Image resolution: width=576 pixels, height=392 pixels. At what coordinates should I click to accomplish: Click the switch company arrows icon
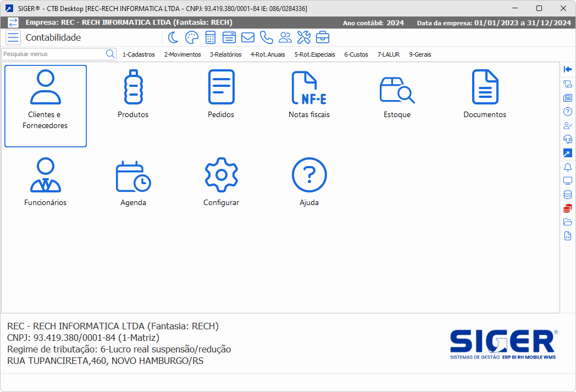point(13,23)
